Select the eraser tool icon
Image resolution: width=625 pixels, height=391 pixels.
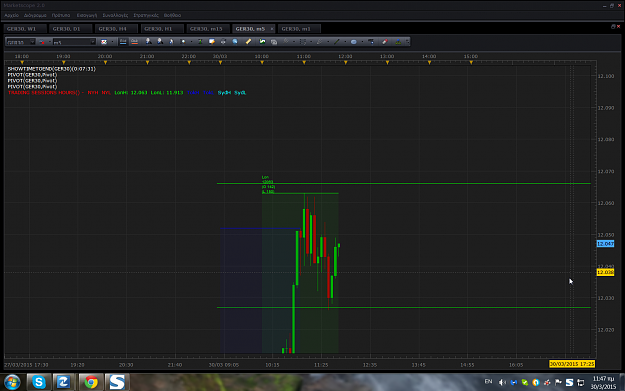(x=385, y=41)
